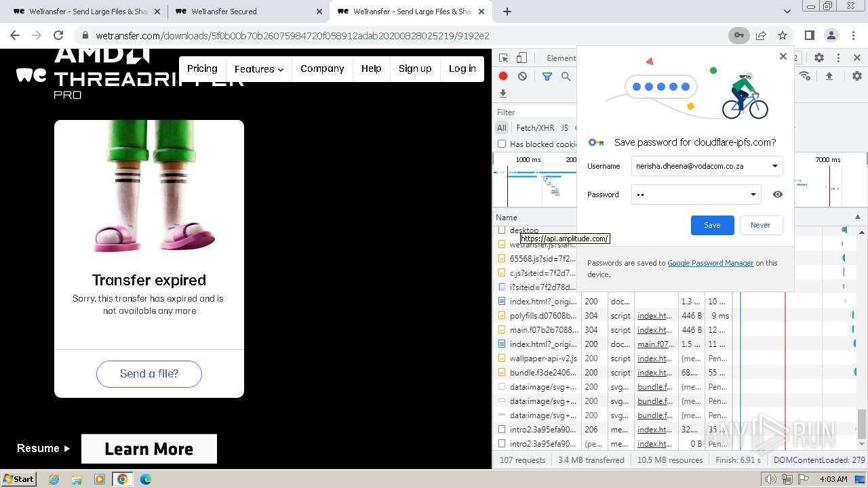Viewport: 868px width, 488px height.
Task: Click the network timeline overview at 1000 ms
Action: [528, 160]
